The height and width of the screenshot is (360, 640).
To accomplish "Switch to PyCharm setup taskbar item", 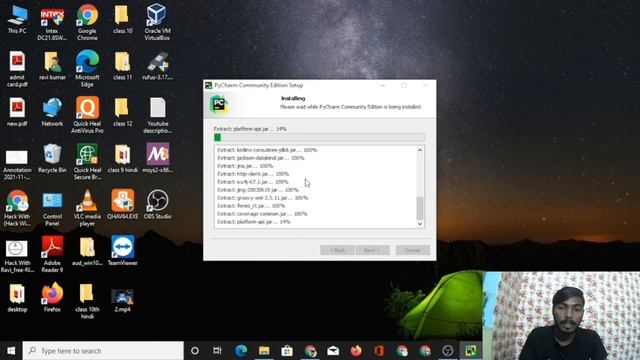I will (471, 351).
